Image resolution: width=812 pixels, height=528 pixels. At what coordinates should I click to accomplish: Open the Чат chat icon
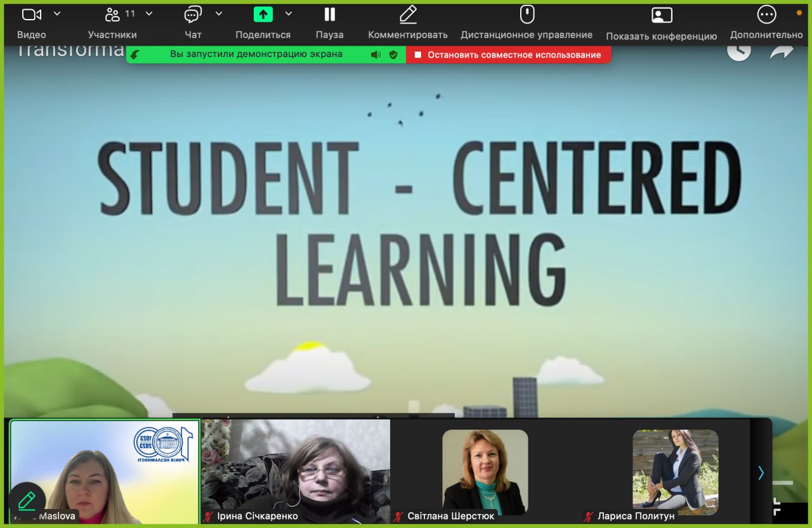click(193, 15)
